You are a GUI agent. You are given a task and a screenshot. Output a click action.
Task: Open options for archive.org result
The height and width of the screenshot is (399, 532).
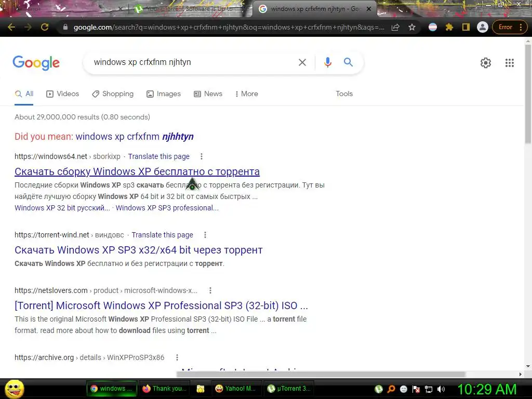point(177,357)
